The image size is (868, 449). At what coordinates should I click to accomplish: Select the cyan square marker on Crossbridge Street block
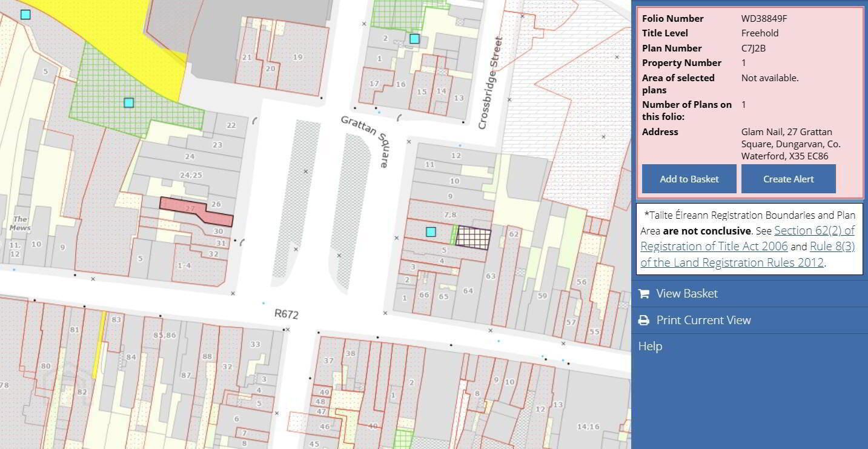(414, 39)
